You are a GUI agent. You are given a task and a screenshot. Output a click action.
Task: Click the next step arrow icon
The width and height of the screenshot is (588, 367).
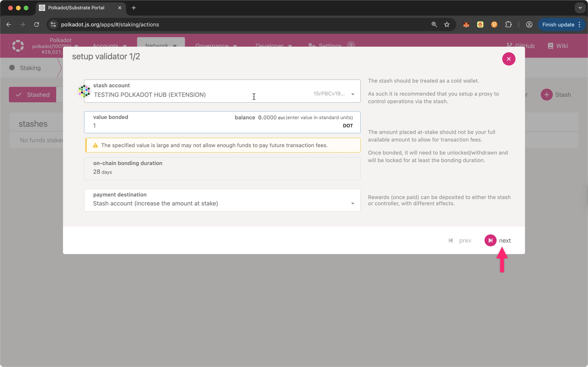pos(490,240)
